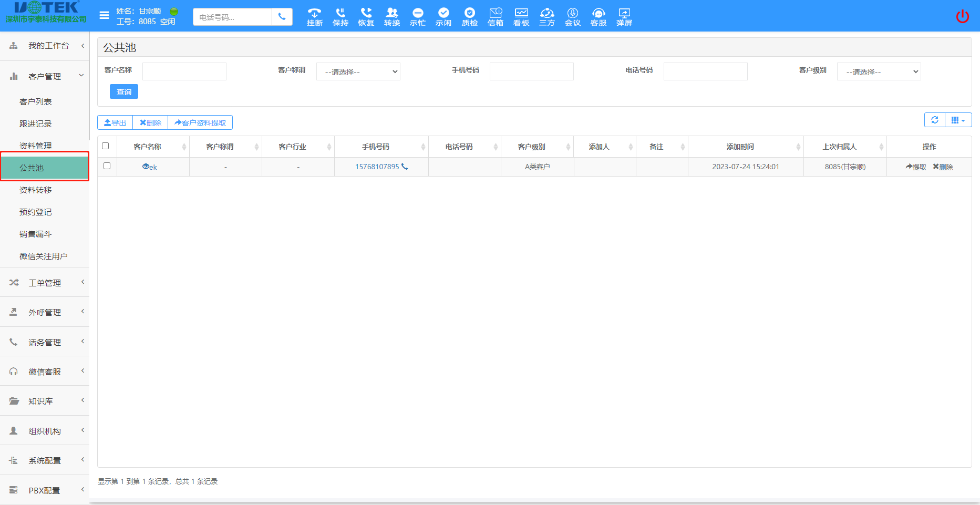
Task: Open the 客户称谓 dropdown
Action: pos(358,71)
